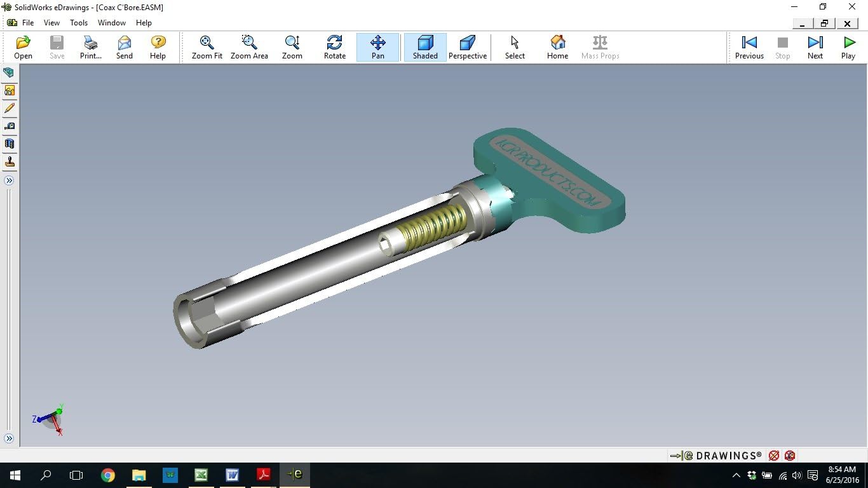The image size is (868, 488).
Task: Toggle Shaded display mode off
Action: click(x=424, y=47)
